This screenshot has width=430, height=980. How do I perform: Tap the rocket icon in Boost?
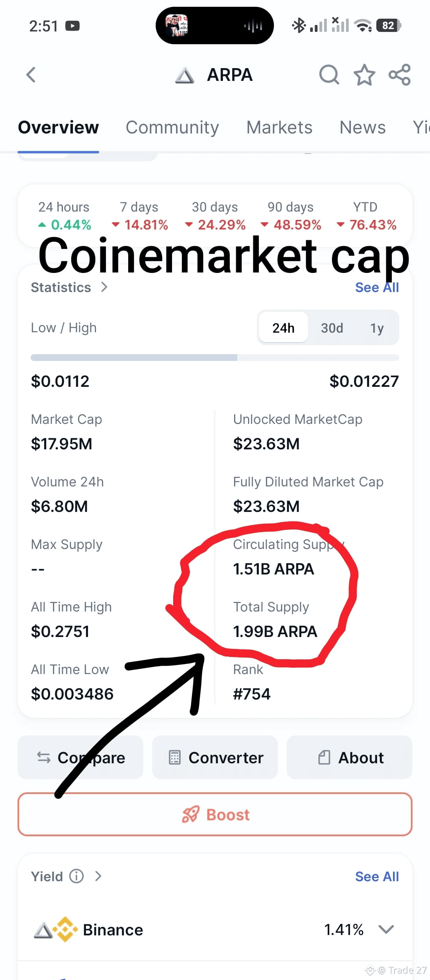pyautogui.click(x=190, y=814)
